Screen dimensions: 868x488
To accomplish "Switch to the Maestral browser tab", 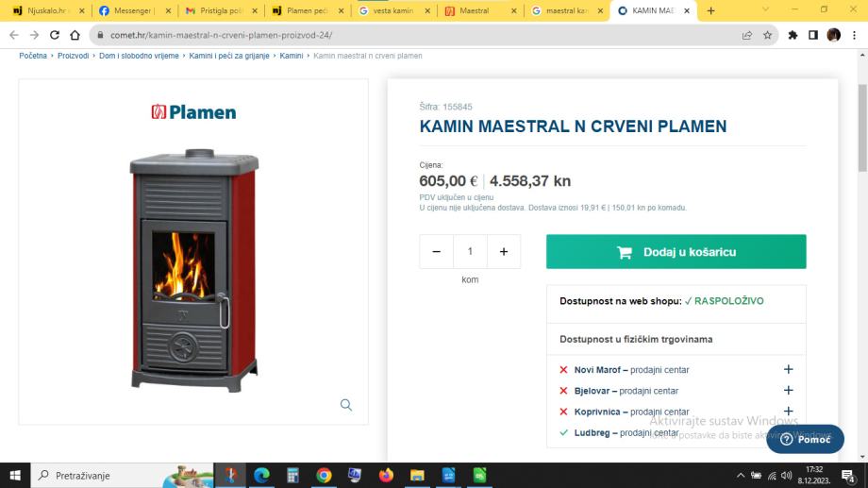I will click(x=480, y=10).
